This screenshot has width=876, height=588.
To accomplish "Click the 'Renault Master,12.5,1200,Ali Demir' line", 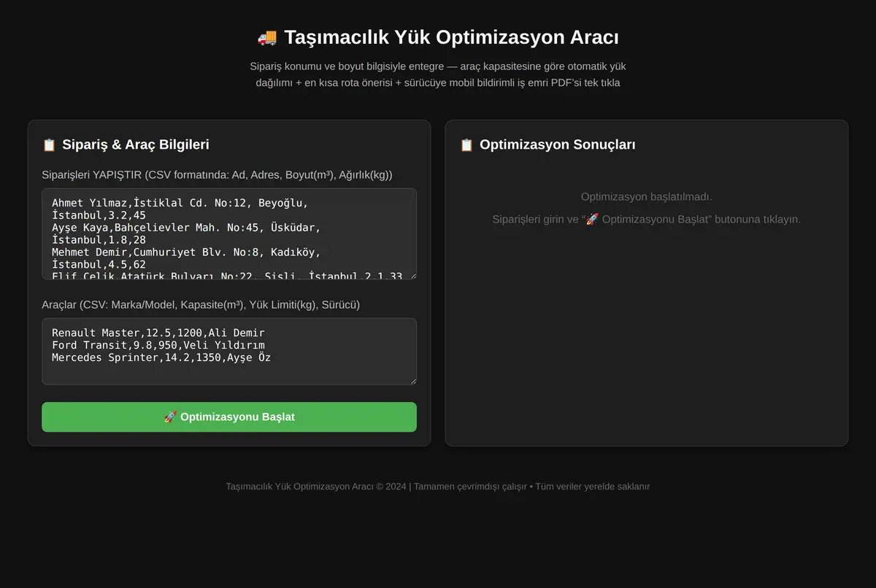I will tap(158, 333).
